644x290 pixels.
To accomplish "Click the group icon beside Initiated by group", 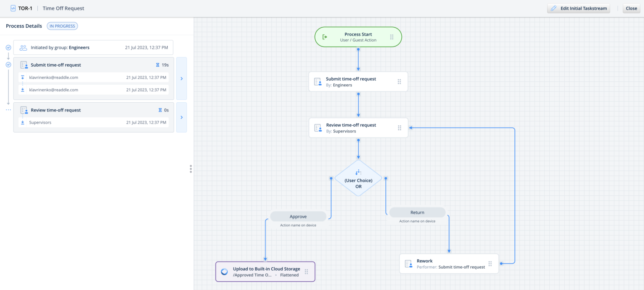I will (23, 48).
